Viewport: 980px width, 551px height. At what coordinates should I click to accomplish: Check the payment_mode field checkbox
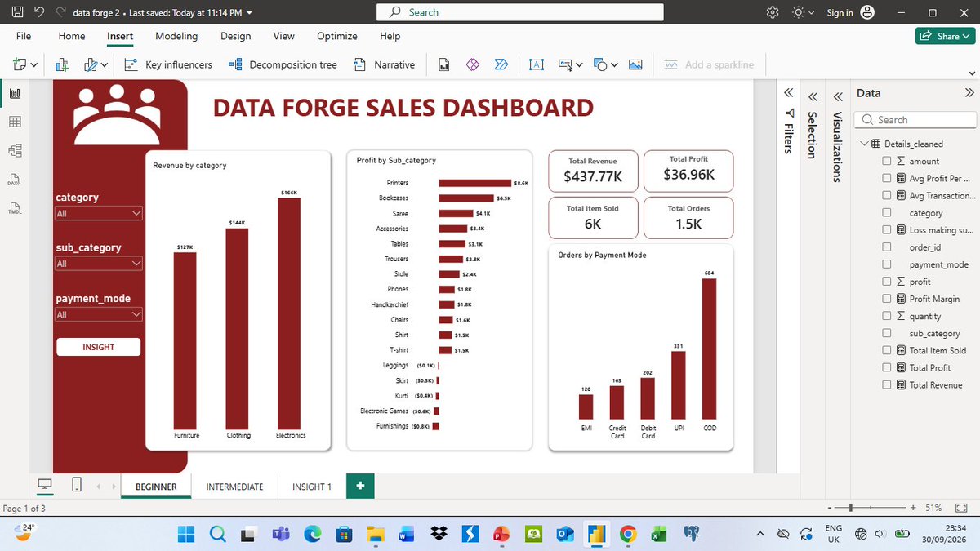(x=887, y=264)
